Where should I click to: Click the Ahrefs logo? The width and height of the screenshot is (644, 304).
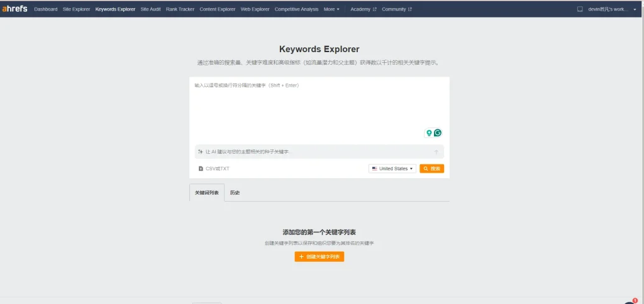[14, 9]
